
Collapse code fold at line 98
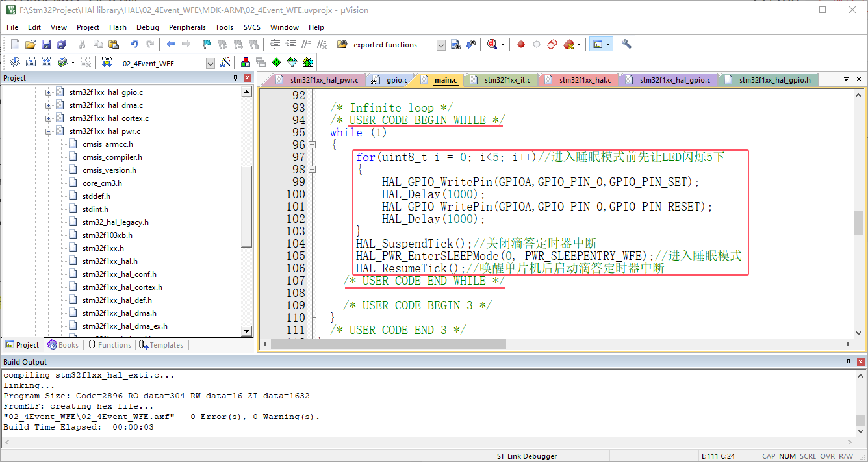click(x=313, y=169)
